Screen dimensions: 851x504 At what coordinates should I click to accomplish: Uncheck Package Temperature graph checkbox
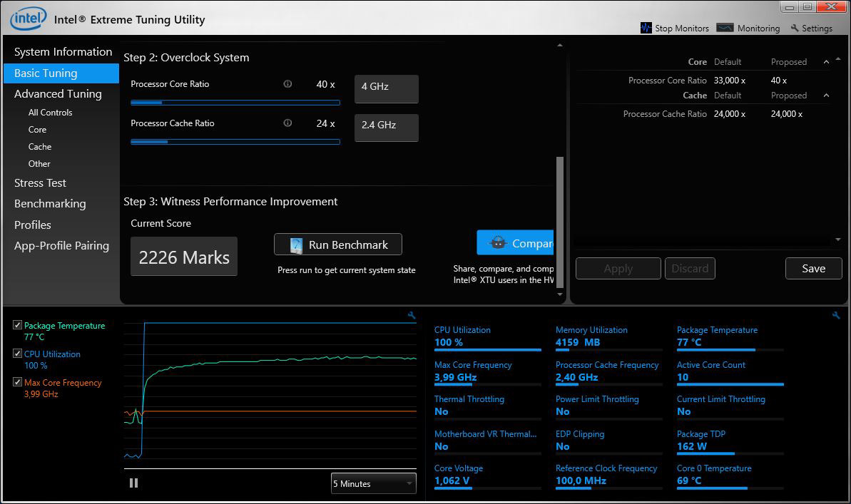tap(17, 325)
